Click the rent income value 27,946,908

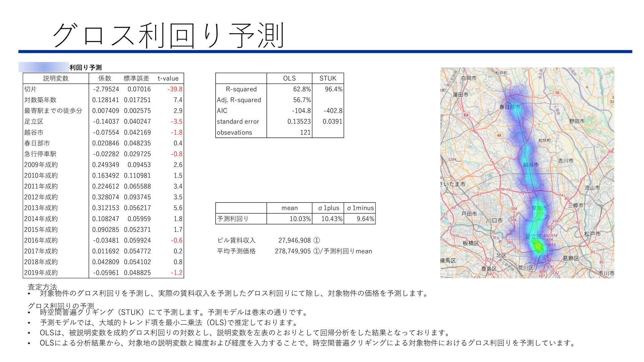tap(294, 240)
